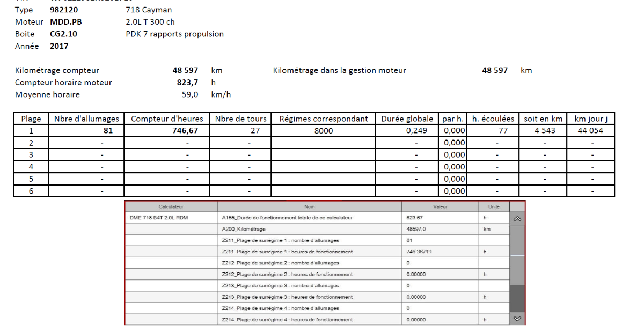Click the 746.36719 value cell
This screenshot has height=332, width=644.
click(440, 252)
